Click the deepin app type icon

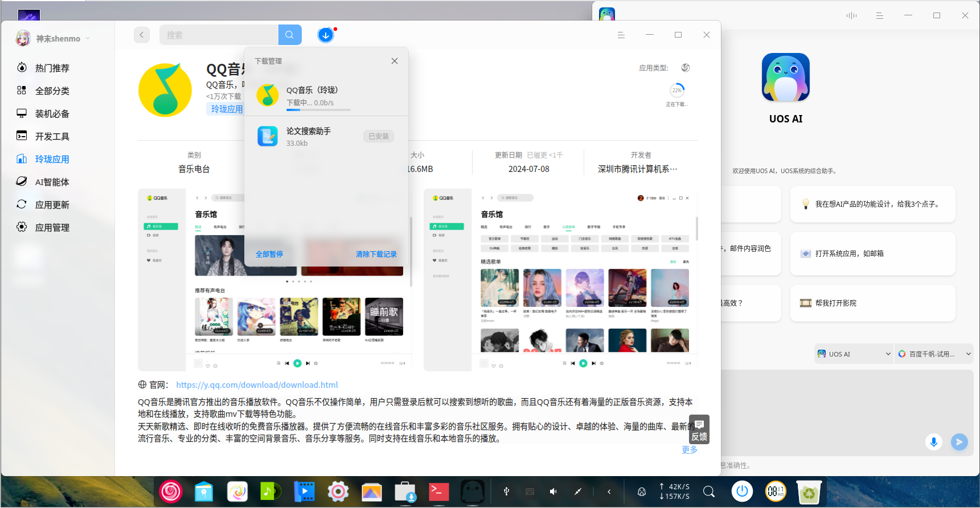tap(686, 68)
